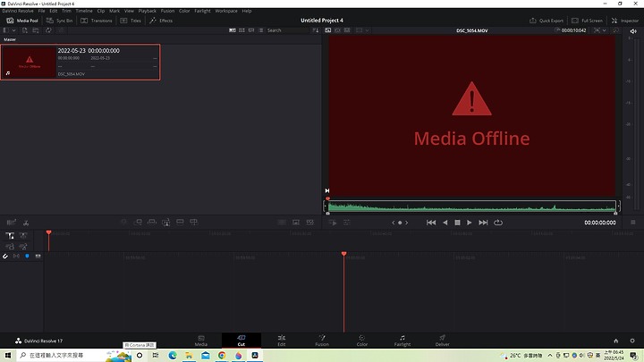Switch to the Fusion page
The image size is (644, 362).
click(322, 341)
